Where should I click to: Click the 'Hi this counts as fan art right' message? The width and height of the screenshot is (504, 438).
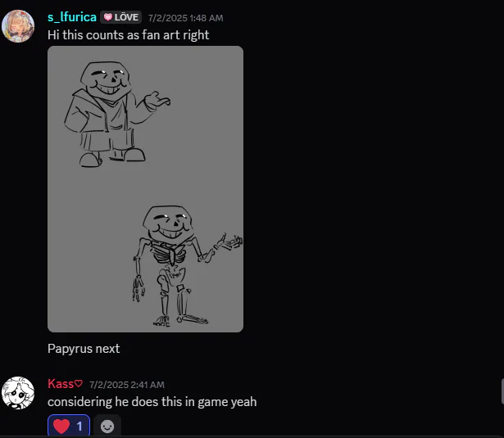[x=128, y=35]
